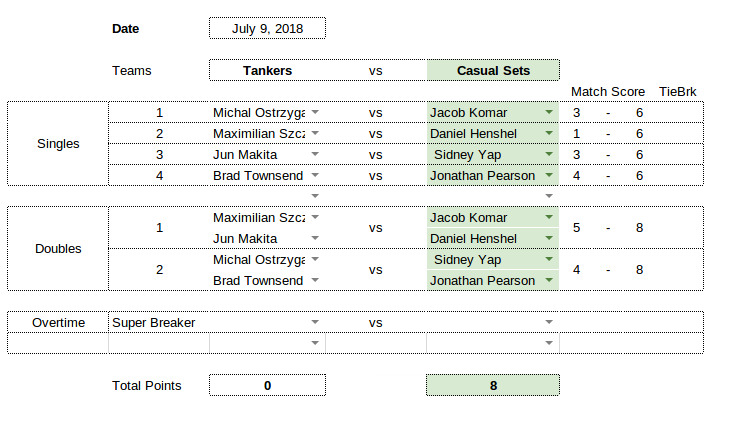Select the Tankers team name cell

(x=267, y=70)
